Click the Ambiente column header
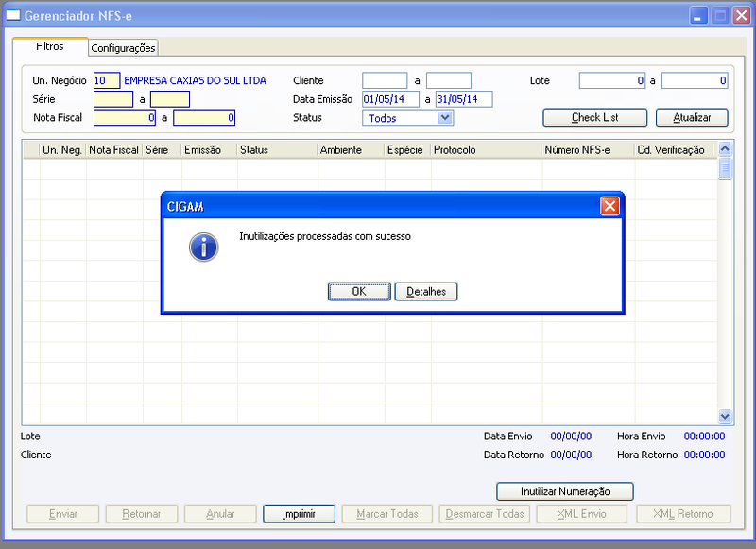The width and height of the screenshot is (756, 549). (351, 150)
